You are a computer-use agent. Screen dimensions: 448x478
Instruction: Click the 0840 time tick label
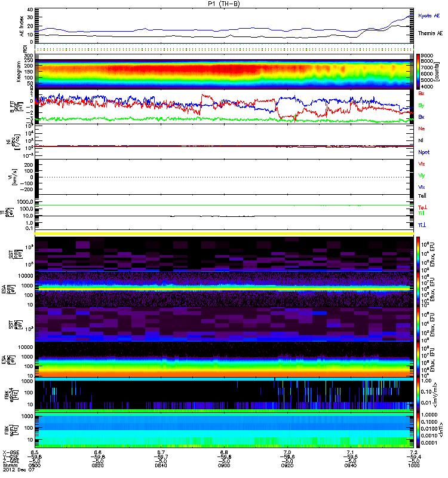161,465
